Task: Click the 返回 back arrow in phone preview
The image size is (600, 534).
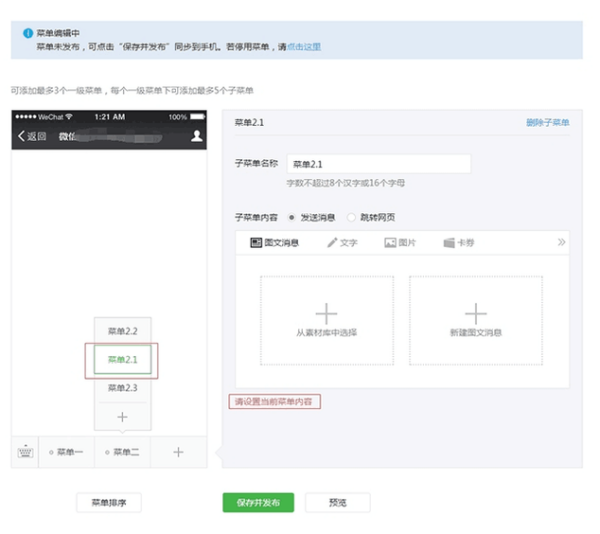Action: point(19,137)
